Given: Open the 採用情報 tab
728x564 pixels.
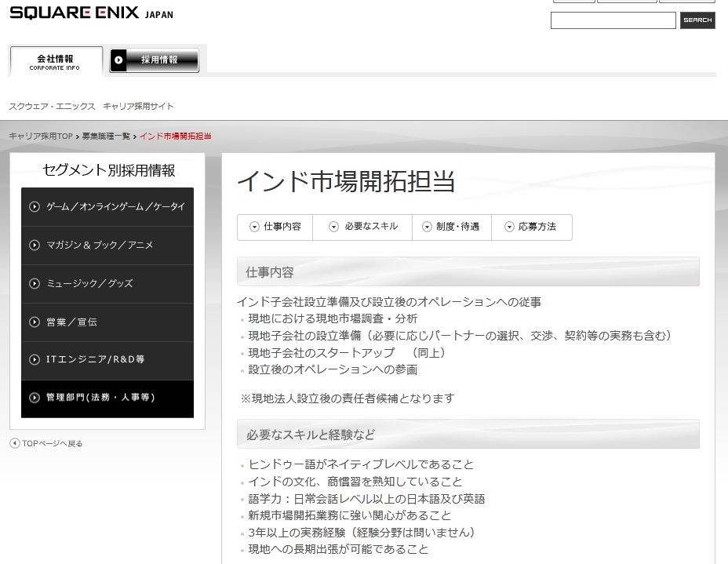Looking at the screenshot, I should pos(154,60).
